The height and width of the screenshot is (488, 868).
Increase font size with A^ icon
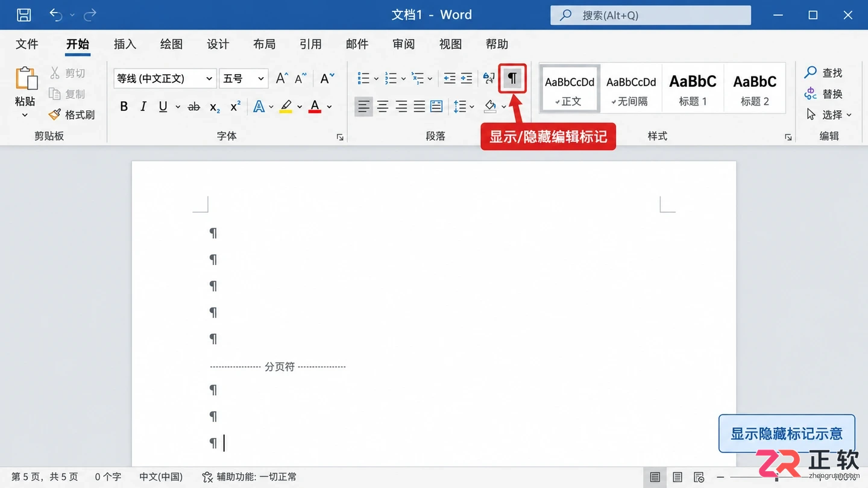pos(282,78)
